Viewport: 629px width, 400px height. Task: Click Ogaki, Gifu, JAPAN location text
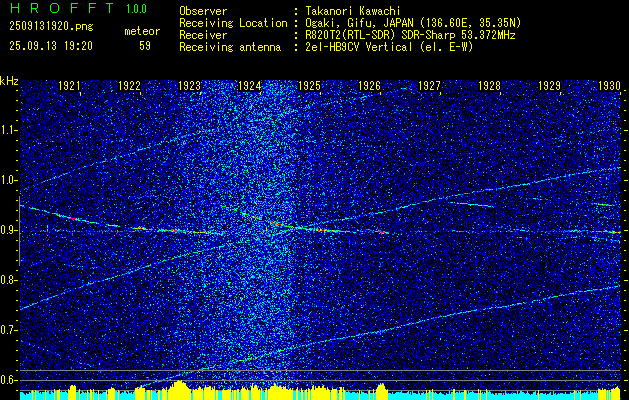pyautogui.click(x=412, y=23)
